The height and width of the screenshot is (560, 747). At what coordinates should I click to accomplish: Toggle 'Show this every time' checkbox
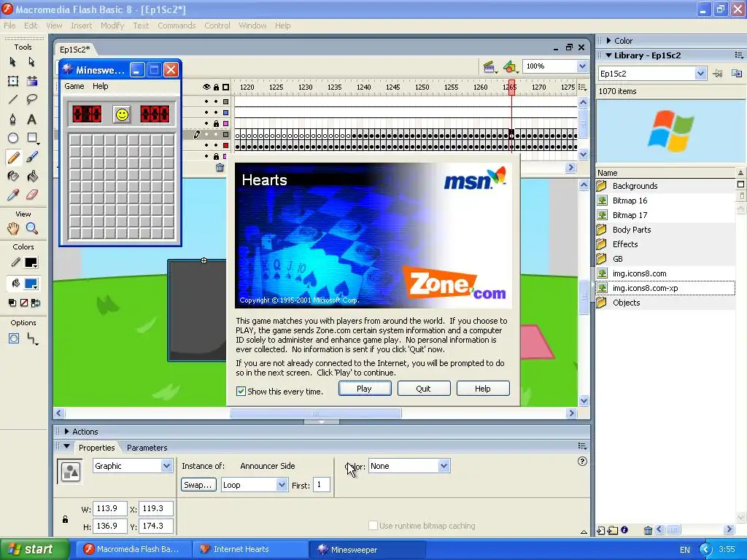pos(241,392)
